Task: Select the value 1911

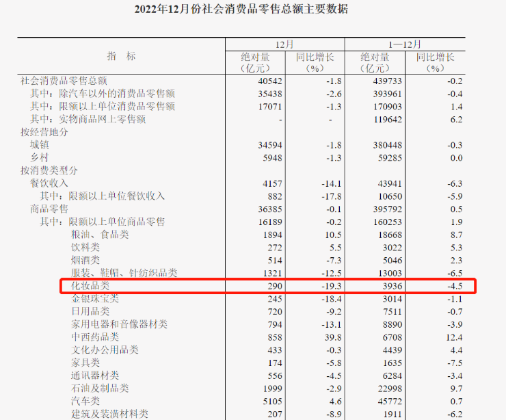Action: coord(392,414)
